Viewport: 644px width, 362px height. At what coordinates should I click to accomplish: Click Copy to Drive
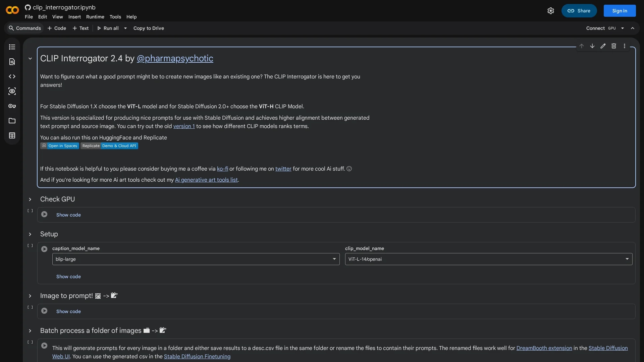pyautogui.click(x=149, y=28)
